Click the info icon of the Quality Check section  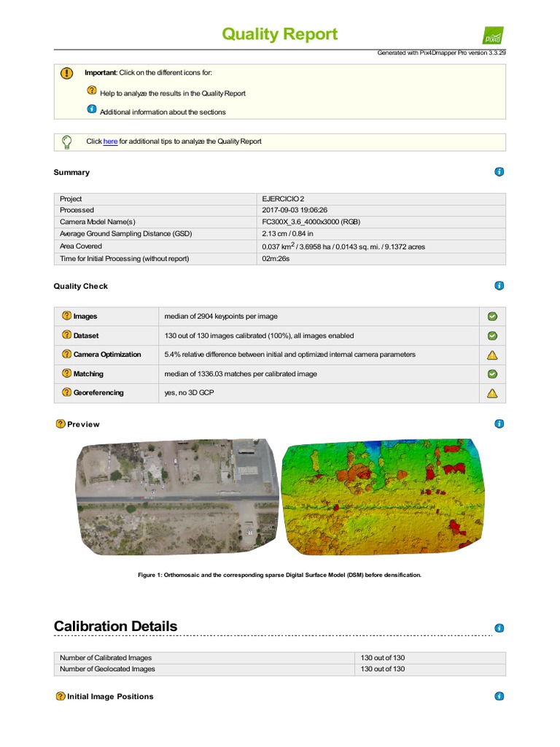click(499, 286)
